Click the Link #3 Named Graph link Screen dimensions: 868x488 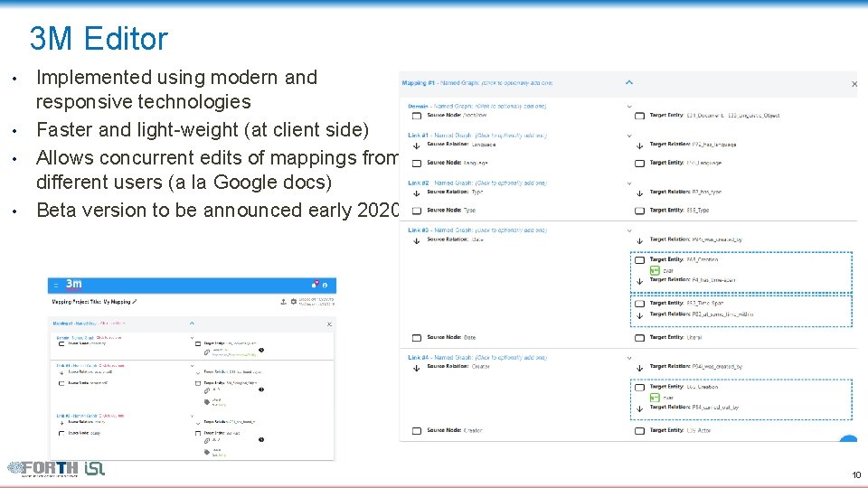[477, 230]
